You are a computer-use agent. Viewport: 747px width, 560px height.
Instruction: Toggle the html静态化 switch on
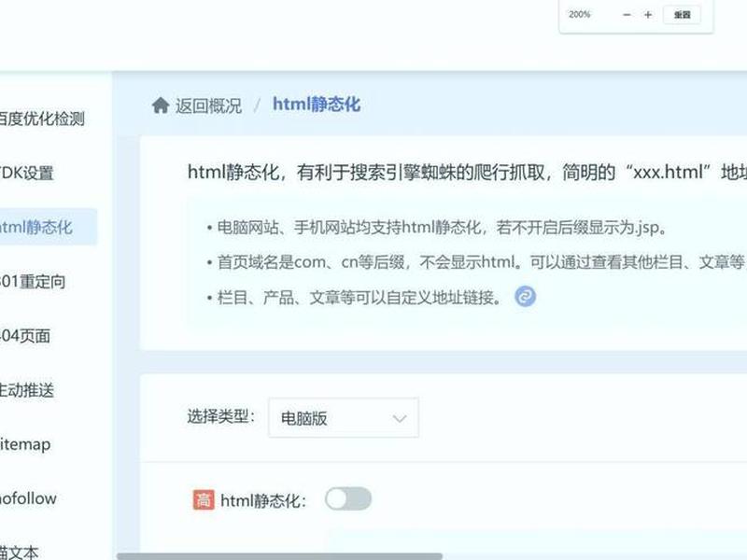pyautogui.click(x=348, y=499)
